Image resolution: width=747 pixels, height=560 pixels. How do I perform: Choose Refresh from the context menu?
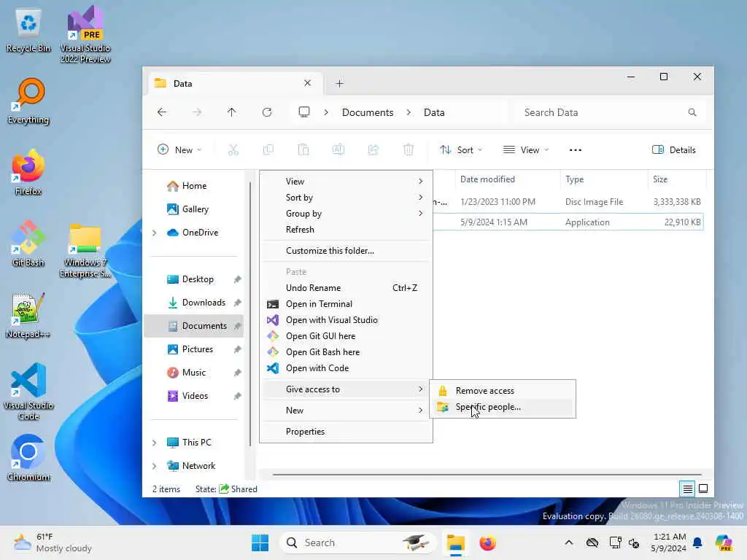point(346,230)
